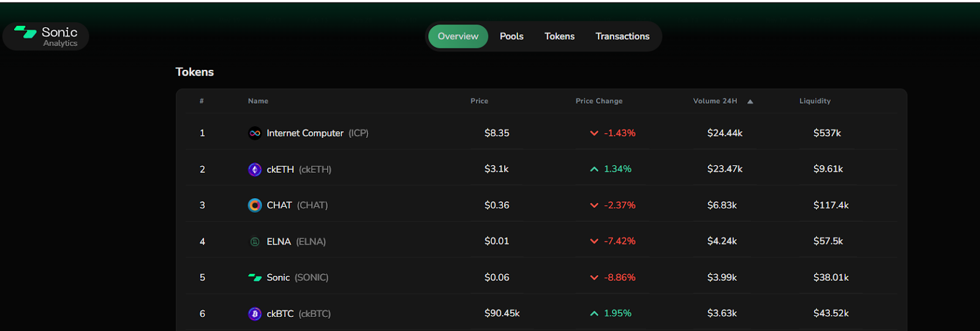Select the ELNA price change value
This screenshot has width=980, height=331.
(x=619, y=242)
